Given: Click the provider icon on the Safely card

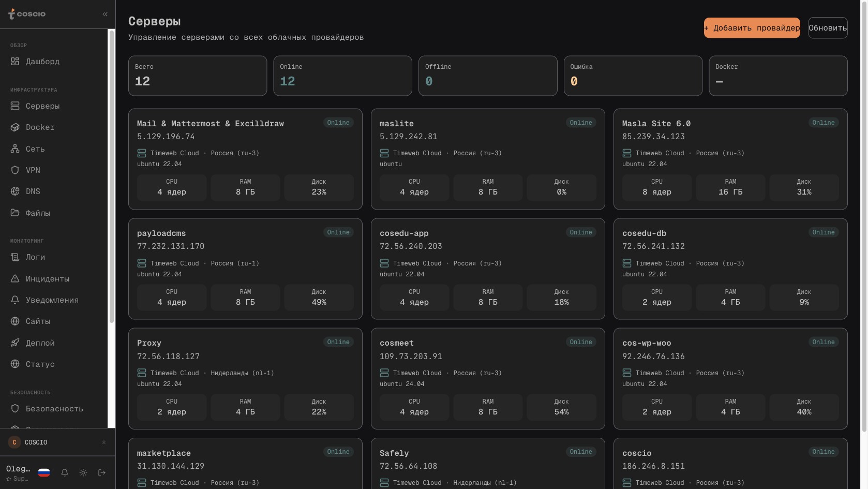Looking at the screenshot, I should pos(384,483).
